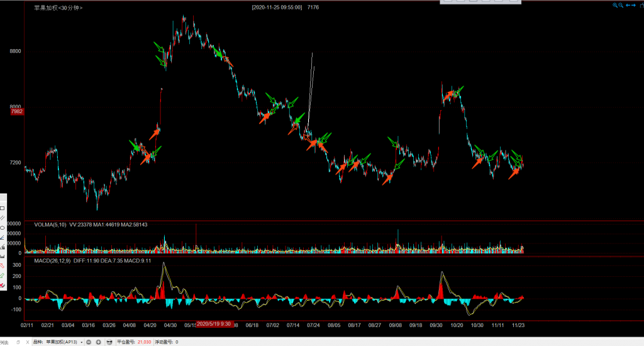Click the red 7982 price marker on axis
The image size is (644, 346).
tap(16, 111)
